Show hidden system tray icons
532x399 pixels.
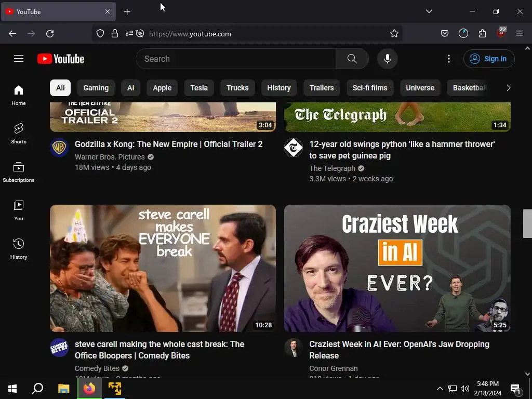pos(440,389)
